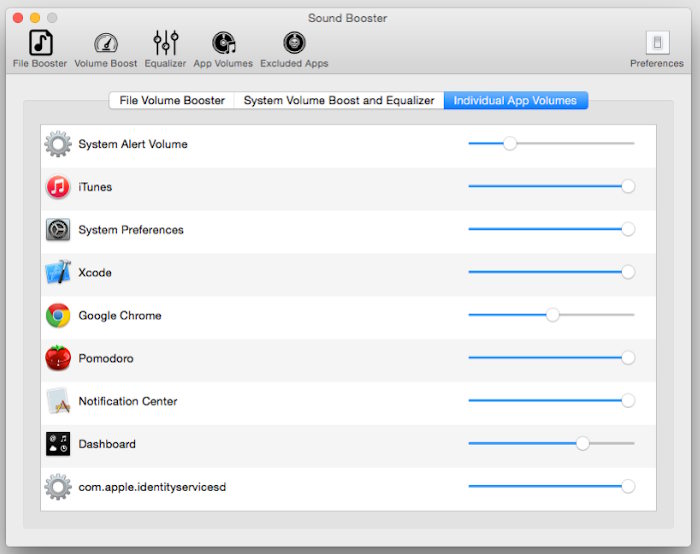Click the iTunes app icon

[x=58, y=187]
